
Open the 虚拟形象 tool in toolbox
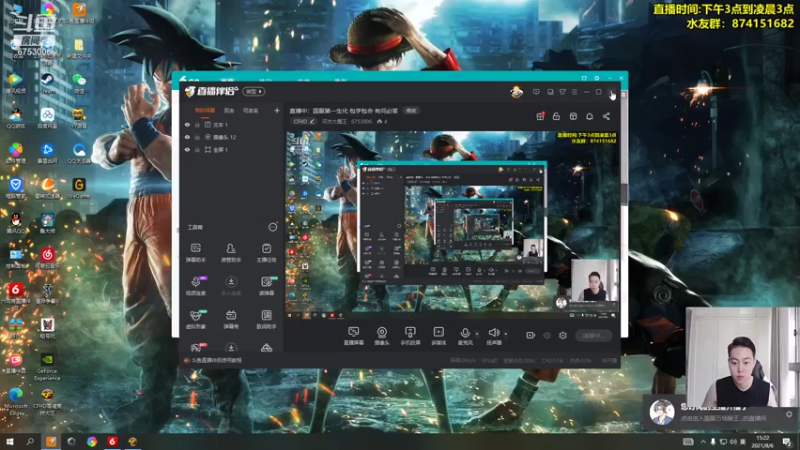click(x=195, y=319)
